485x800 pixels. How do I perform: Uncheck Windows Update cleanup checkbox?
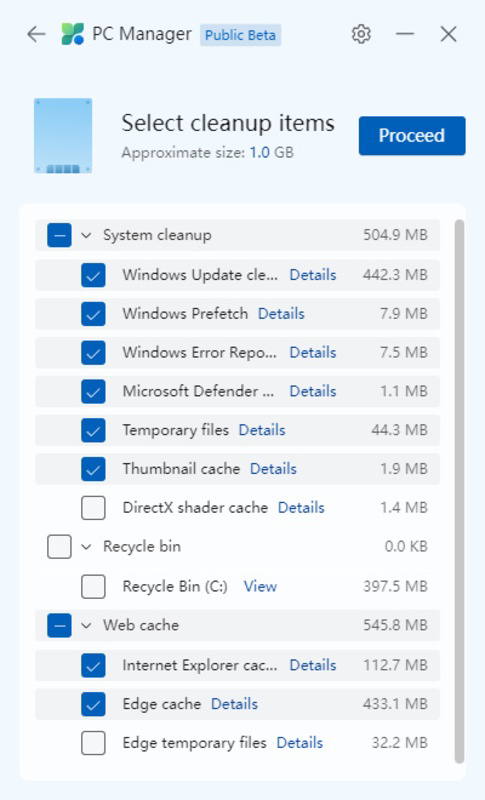pos(93,275)
